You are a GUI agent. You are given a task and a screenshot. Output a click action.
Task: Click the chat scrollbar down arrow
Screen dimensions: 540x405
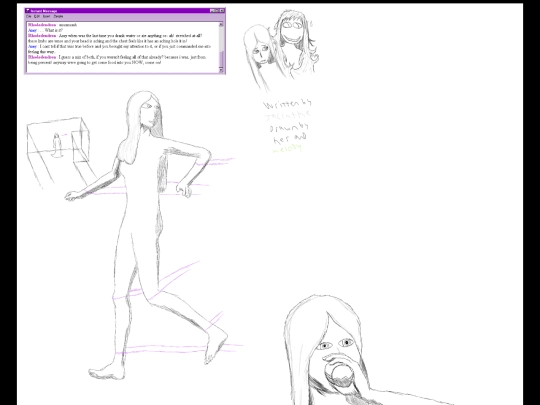coord(221,70)
